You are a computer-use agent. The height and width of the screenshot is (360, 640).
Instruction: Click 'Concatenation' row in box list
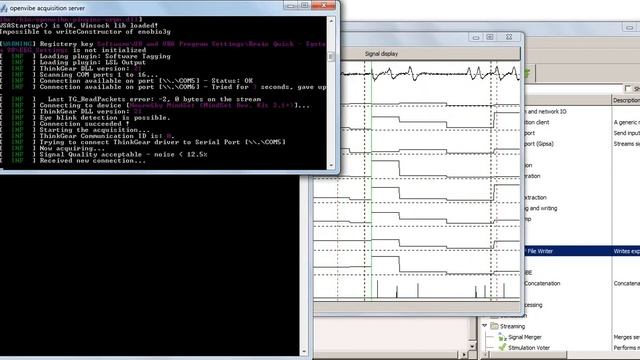coord(542,283)
